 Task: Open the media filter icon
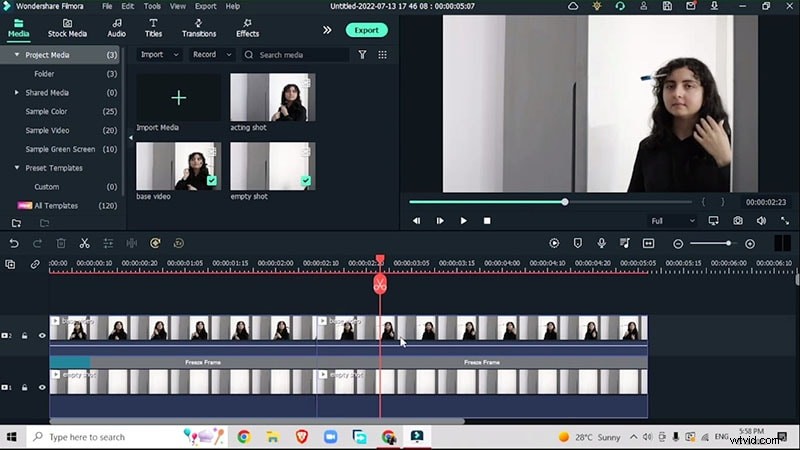pos(362,55)
